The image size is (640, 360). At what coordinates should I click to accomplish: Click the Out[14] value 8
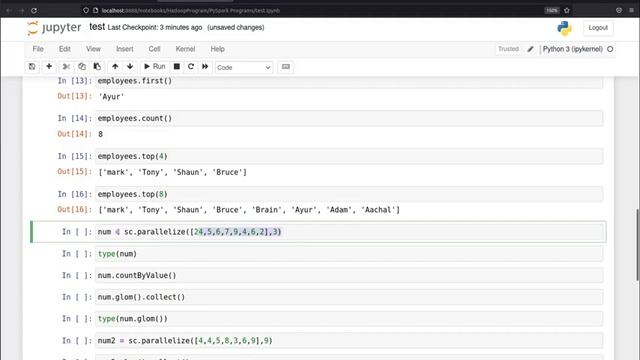(x=100, y=134)
